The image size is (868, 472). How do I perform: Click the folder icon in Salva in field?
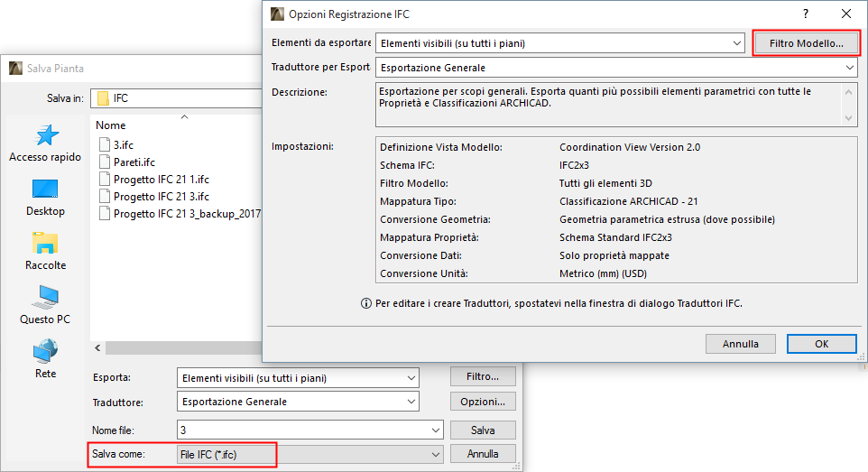point(103,98)
